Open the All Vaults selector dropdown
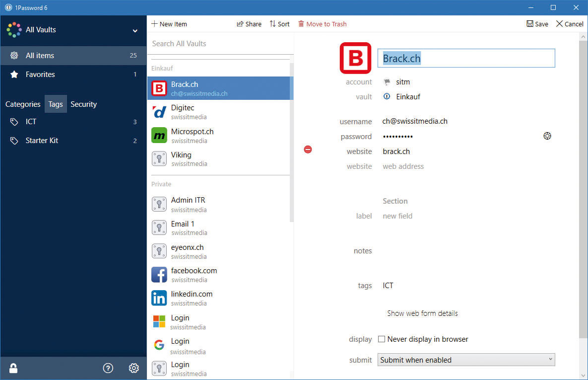 point(73,30)
